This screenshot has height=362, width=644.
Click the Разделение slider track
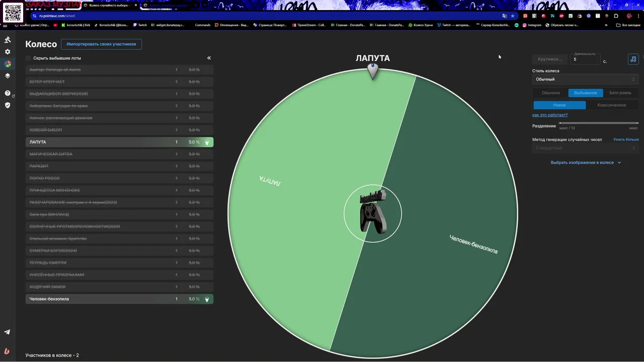(x=599, y=123)
